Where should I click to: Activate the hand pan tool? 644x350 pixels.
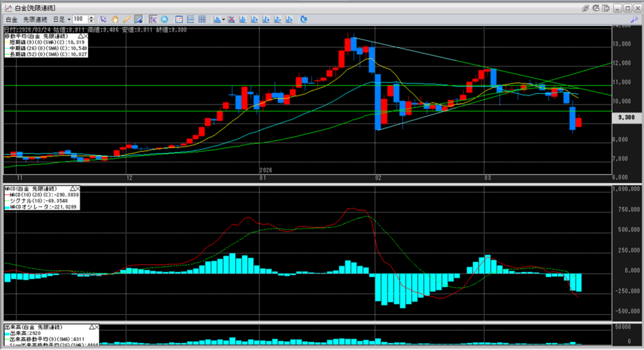tap(115, 20)
